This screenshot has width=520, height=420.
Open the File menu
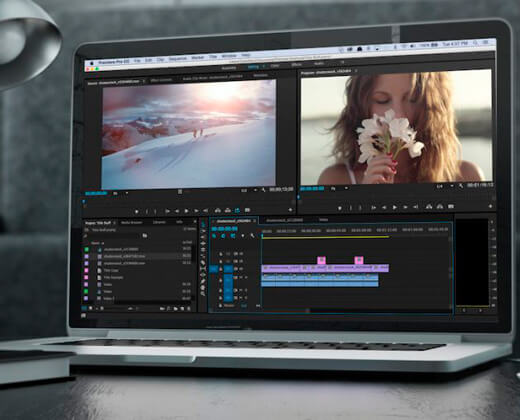(137, 61)
